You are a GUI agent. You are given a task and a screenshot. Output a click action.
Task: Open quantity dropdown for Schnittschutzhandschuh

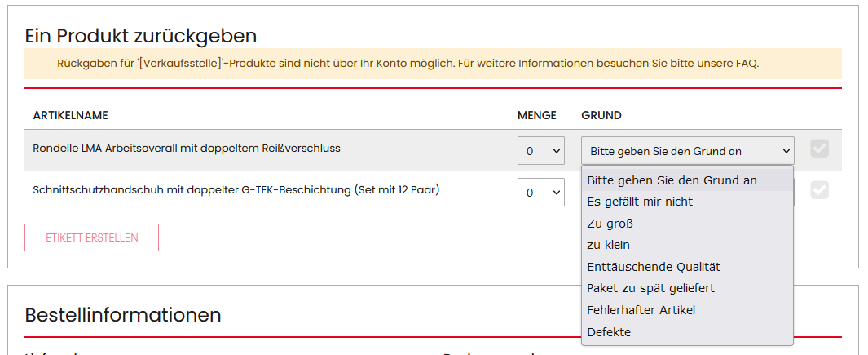[541, 193]
